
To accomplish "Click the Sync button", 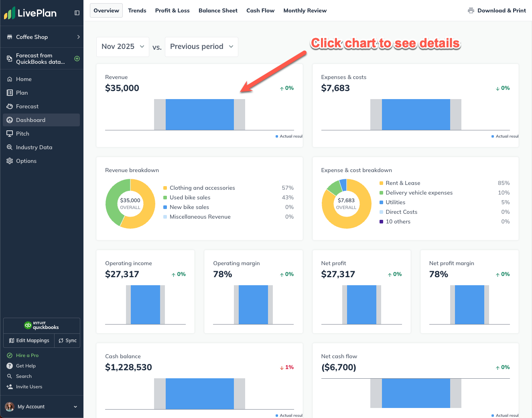I will click(67, 341).
